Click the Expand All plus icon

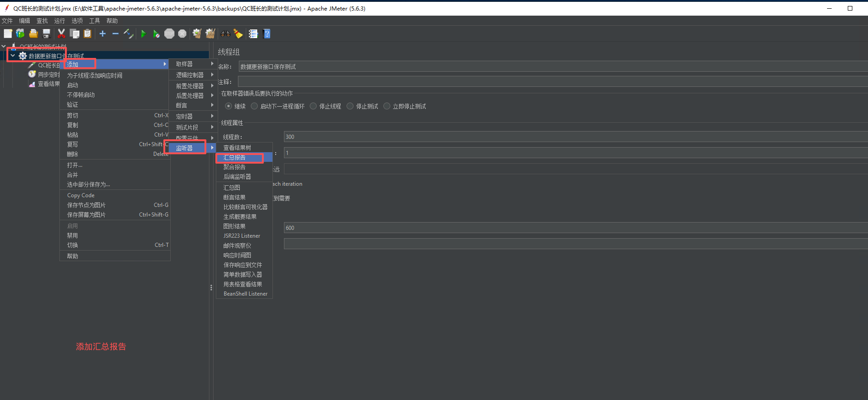pos(103,34)
